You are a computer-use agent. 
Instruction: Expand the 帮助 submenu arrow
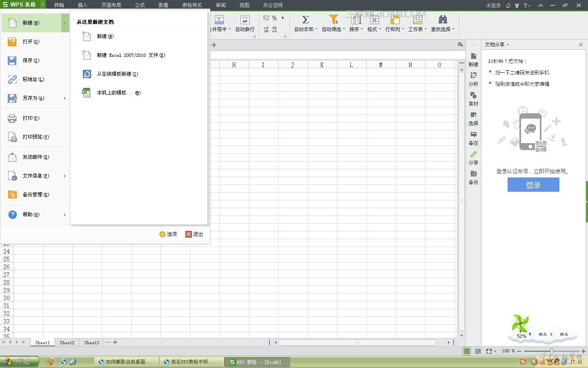coord(65,215)
